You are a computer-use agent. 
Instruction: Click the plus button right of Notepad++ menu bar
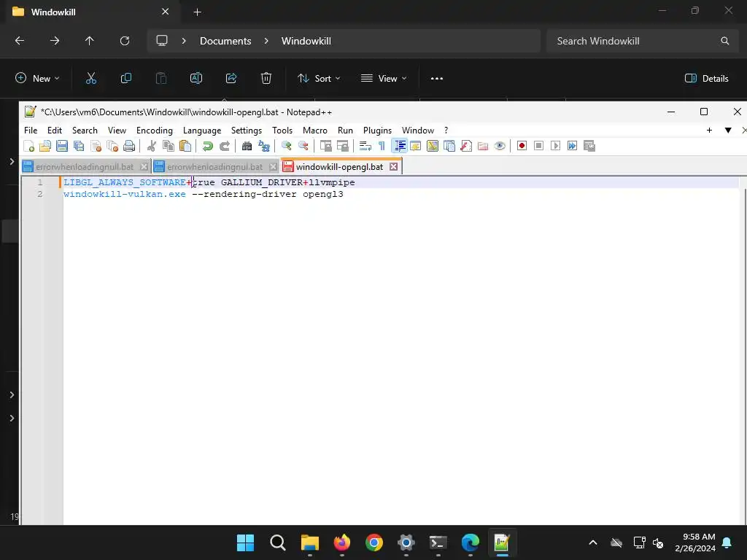709,131
